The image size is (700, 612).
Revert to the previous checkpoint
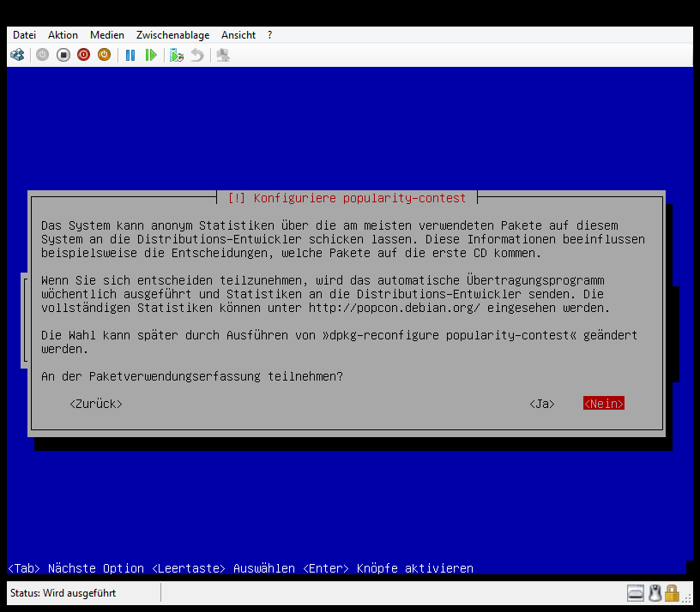click(197, 56)
